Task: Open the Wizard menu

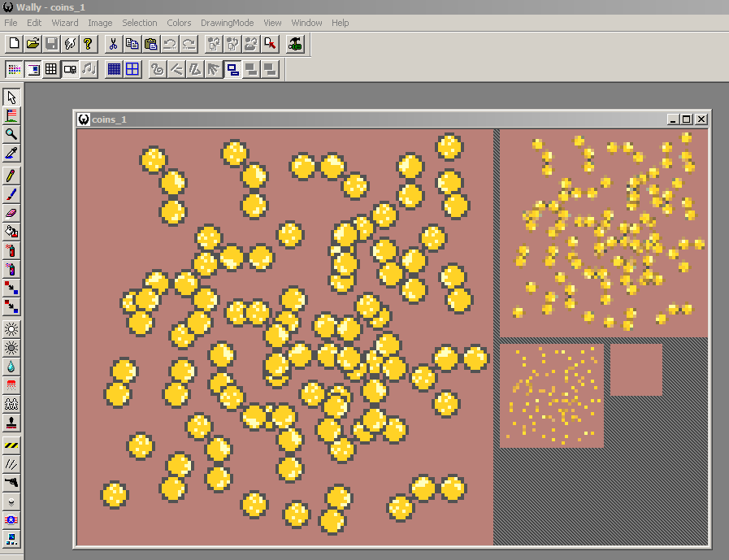Action: point(65,23)
